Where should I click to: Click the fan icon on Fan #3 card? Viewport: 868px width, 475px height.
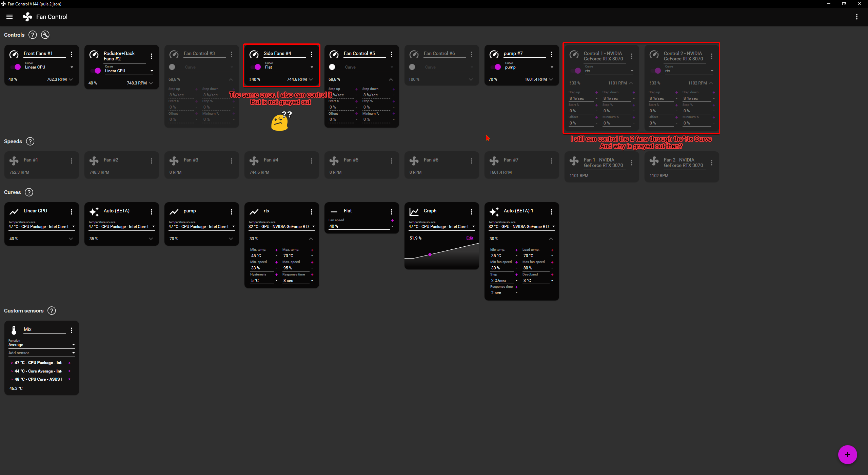174,161
